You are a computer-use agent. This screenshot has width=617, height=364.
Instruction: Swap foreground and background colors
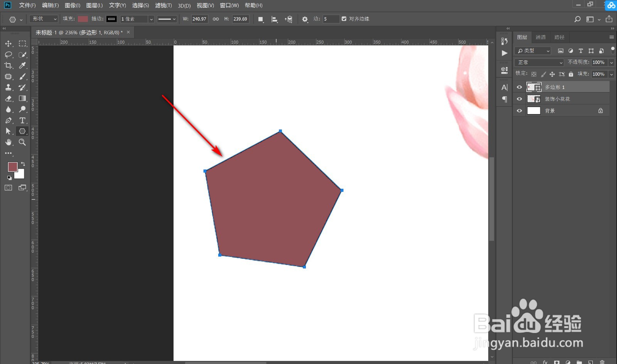(23, 164)
